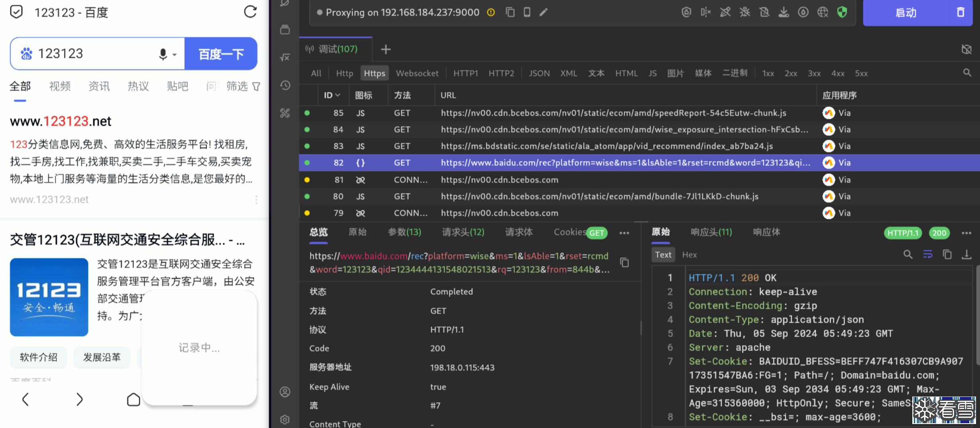The height and width of the screenshot is (428, 980).
Task: Select request row 80 bundle chunk.js
Action: (x=639, y=196)
